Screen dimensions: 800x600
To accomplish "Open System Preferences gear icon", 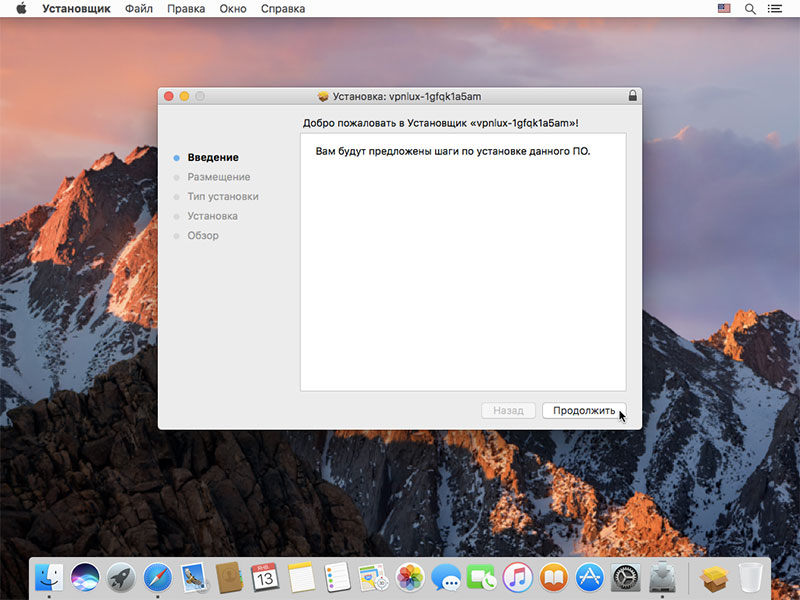I will pyautogui.click(x=626, y=578).
